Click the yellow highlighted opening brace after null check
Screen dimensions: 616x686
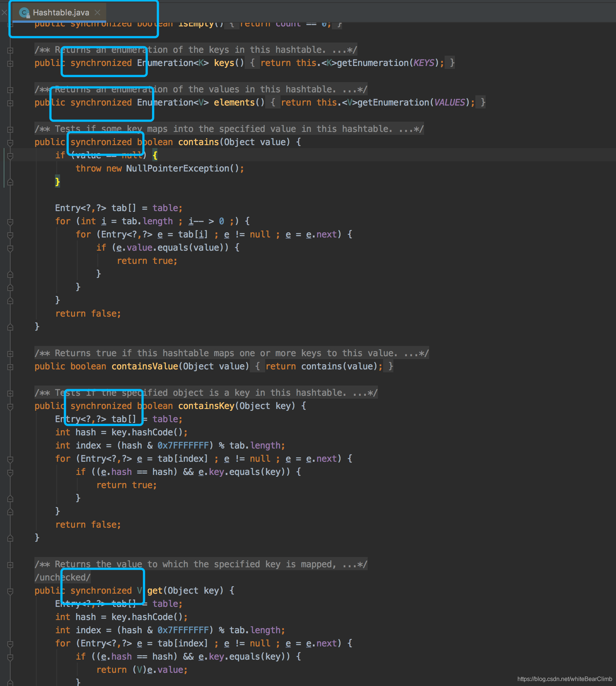pos(155,155)
